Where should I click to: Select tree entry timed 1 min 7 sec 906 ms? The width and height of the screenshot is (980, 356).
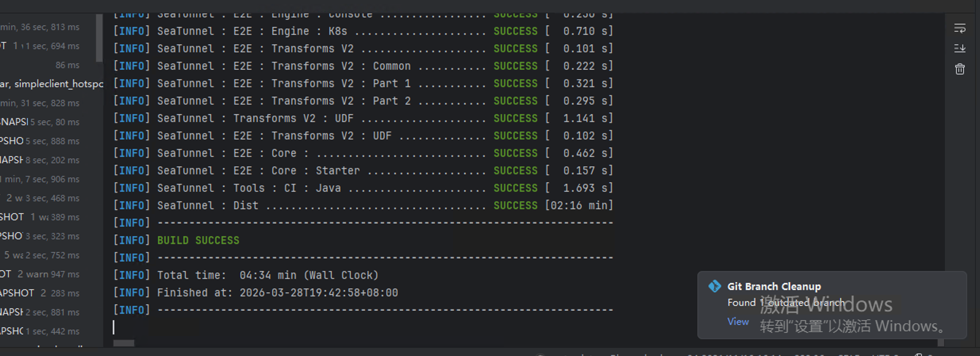coord(40,179)
